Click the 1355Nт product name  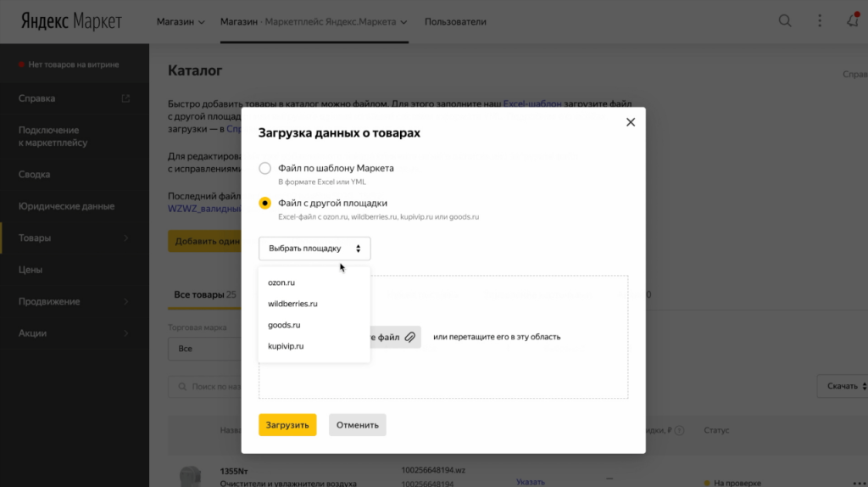pyautogui.click(x=234, y=472)
